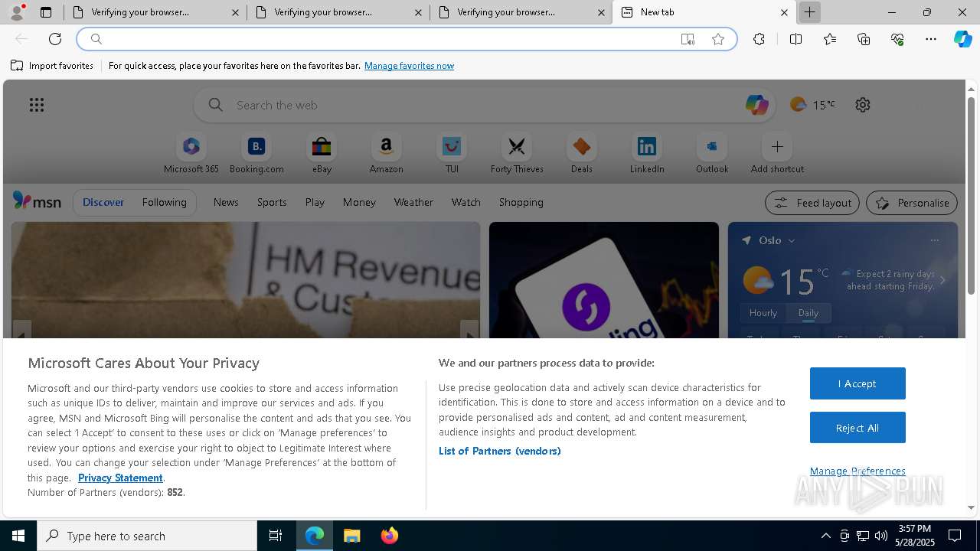Open browser Extensions icon
This screenshot has width=980, height=551.
(759, 39)
